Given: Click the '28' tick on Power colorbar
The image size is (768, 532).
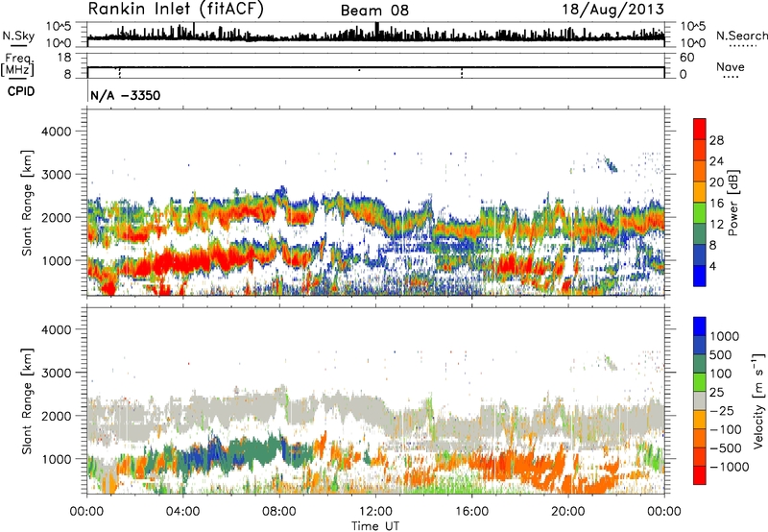Looking at the screenshot, I should click(x=716, y=140).
